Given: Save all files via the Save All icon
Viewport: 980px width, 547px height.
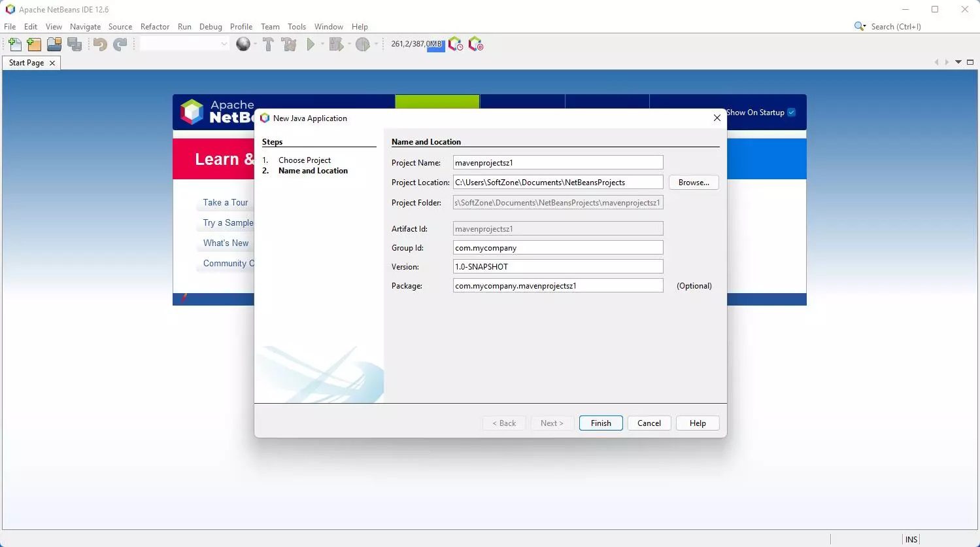Looking at the screenshot, I should coord(75,44).
